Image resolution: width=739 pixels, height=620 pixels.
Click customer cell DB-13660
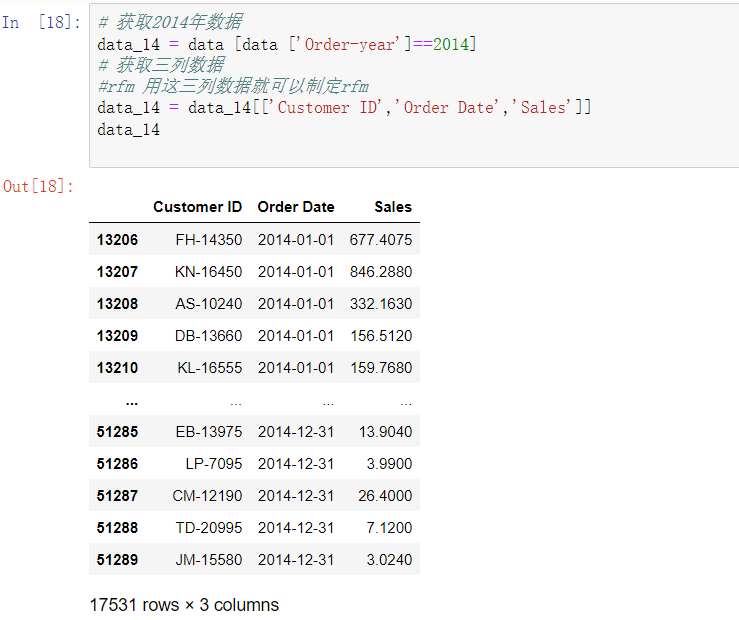[x=208, y=336]
